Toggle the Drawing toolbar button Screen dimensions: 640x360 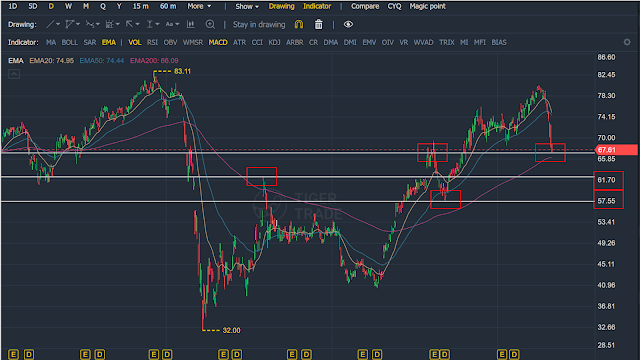pos(281,7)
